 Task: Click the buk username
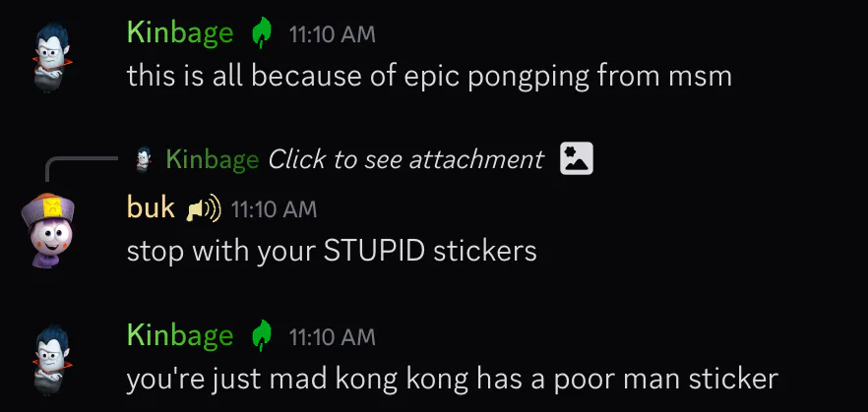click(151, 208)
